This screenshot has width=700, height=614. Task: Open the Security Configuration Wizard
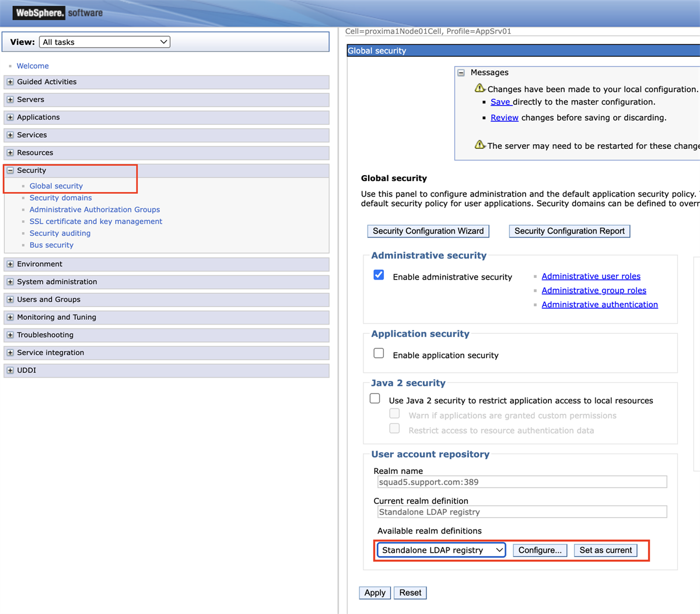(428, 231)
